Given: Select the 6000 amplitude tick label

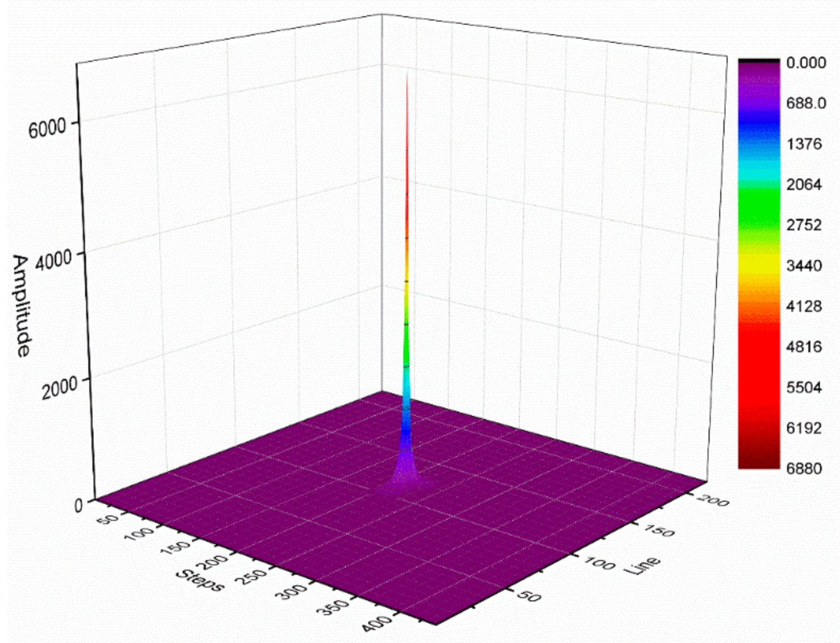Looking at the screenshot, I should [x=48, y=127].
